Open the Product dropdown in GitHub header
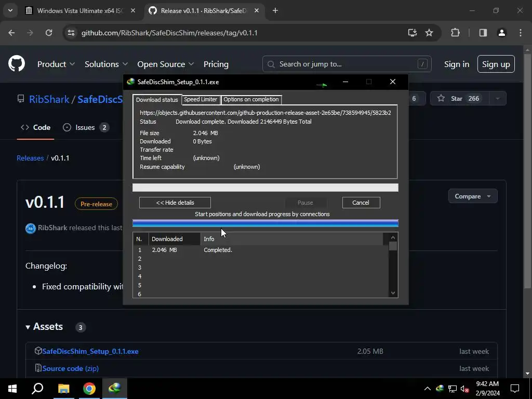Image resolution: width=532 pixels, height=399 pixels. 56,64
